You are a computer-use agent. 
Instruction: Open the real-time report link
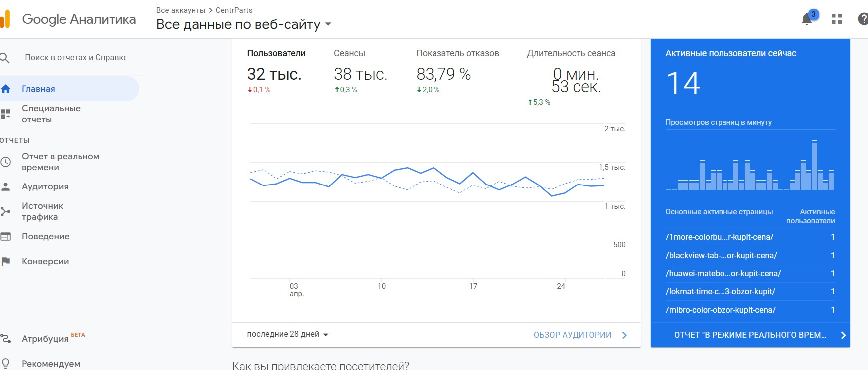[x=750, y=335]
